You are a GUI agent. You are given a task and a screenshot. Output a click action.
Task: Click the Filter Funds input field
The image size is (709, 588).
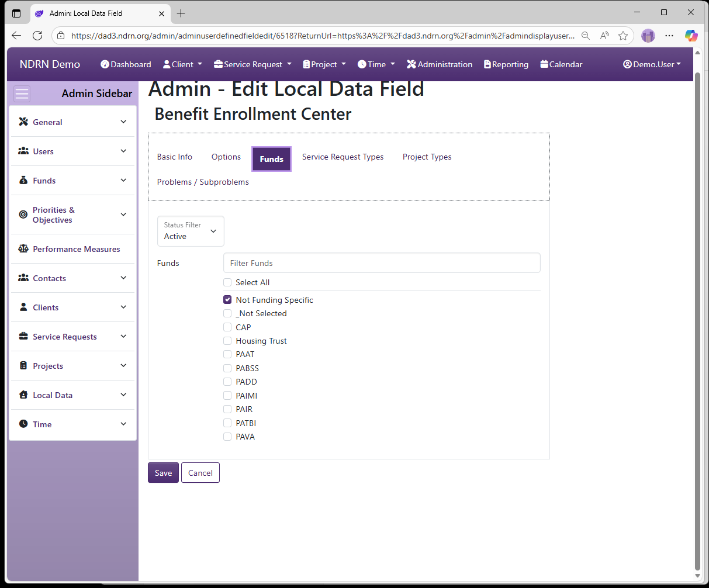(382, 263)
